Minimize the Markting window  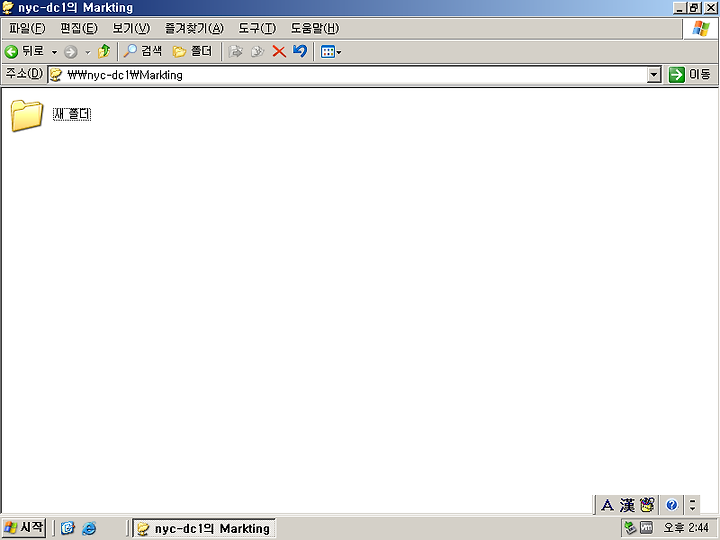tap(679, 8)
